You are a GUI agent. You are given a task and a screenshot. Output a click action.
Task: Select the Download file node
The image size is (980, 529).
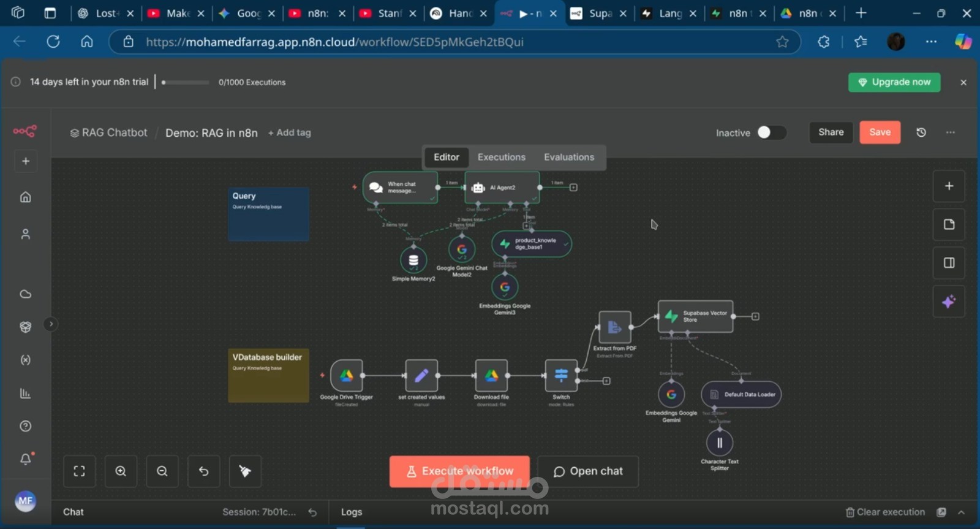[x=491, y=376]
